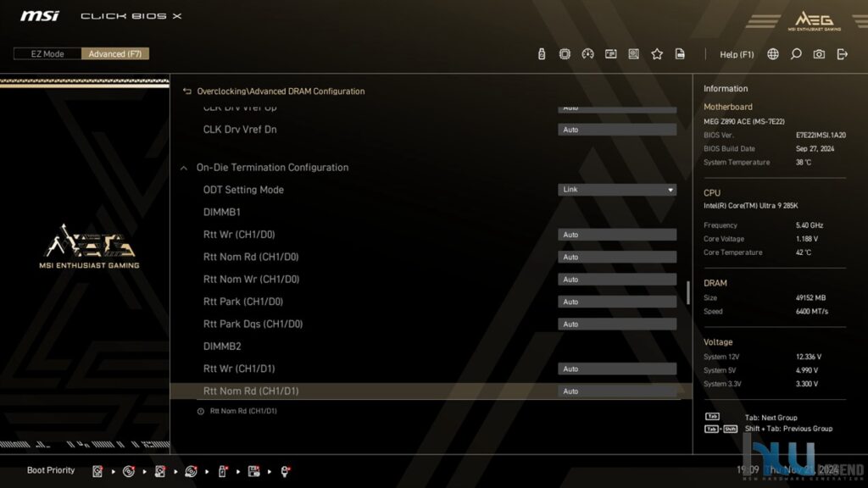Image resolution: width=868 pixels, height=488 pixels.
Task: Select Rtt Wr (CH1/D1) row label
Action: tap(239, 369)
